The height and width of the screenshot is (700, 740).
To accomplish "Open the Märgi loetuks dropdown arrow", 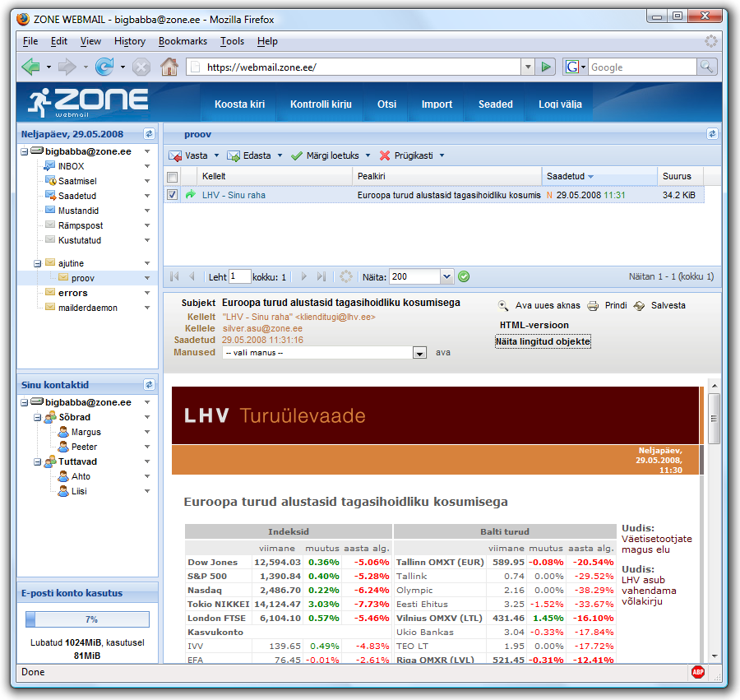I will (x=368, y=155).
